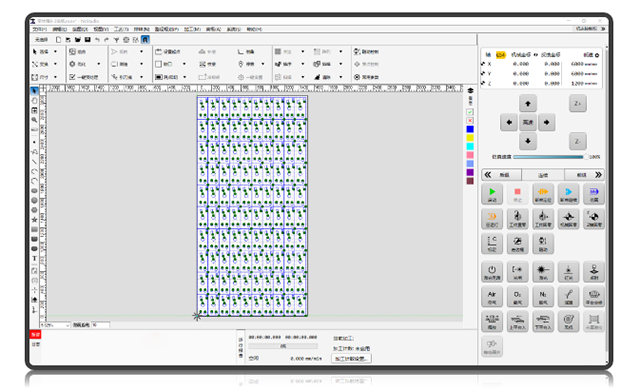Click the jog speed slider track
Screen dimensions: 640x391
pos(548,157)
